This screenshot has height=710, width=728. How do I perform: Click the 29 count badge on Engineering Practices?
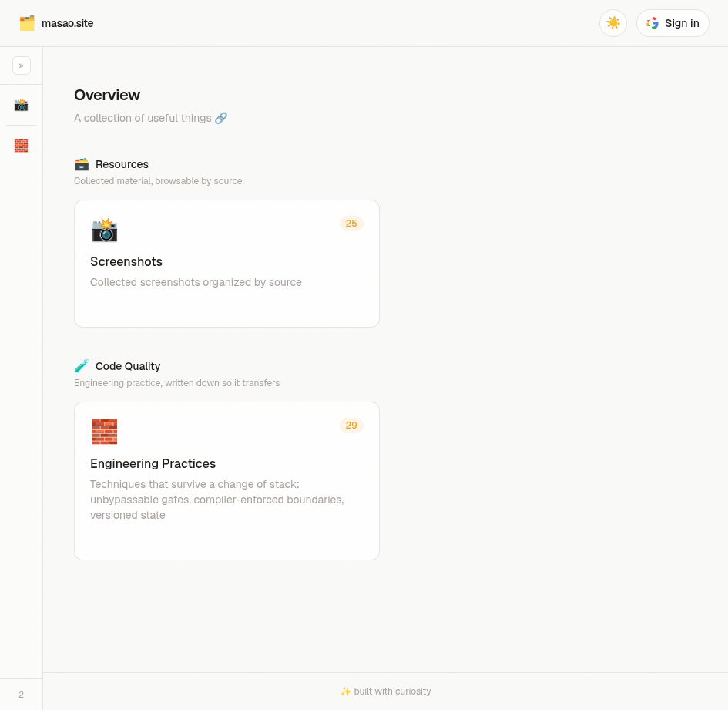[351, 426]
